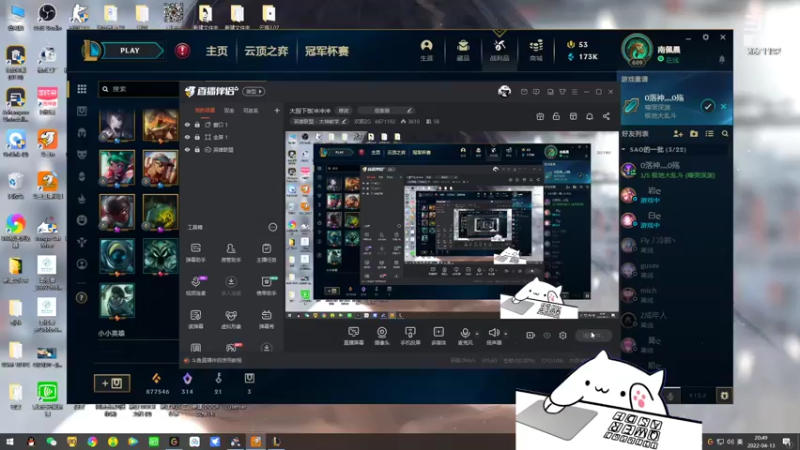The image size is (800, 450).
Task: Decline the game invite with X
Action: point(723,107)
